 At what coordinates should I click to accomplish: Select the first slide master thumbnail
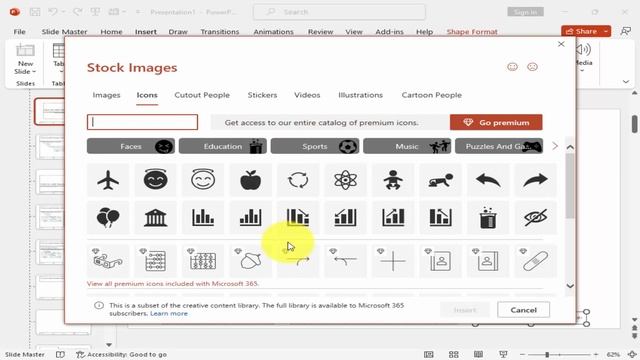[50, 111]
